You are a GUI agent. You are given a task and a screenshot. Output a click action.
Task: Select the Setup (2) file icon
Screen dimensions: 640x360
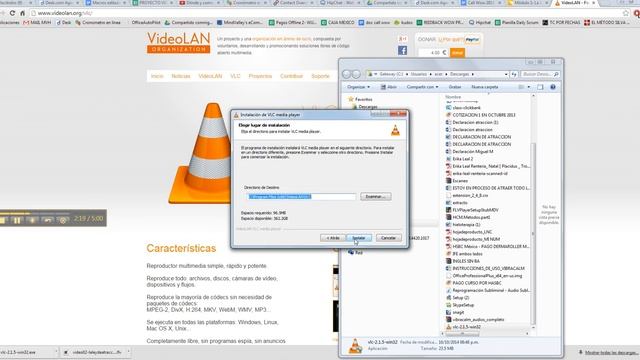click(448, 298)
